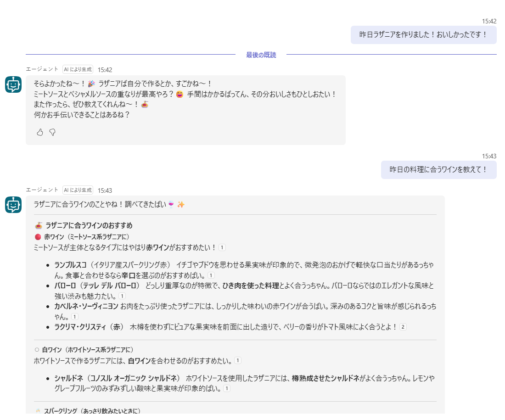Click 15:43 timestamp next to second agent reply
The height and width of the screenshot is (420, 505).
pyautogui.click(x=105, y=190)
